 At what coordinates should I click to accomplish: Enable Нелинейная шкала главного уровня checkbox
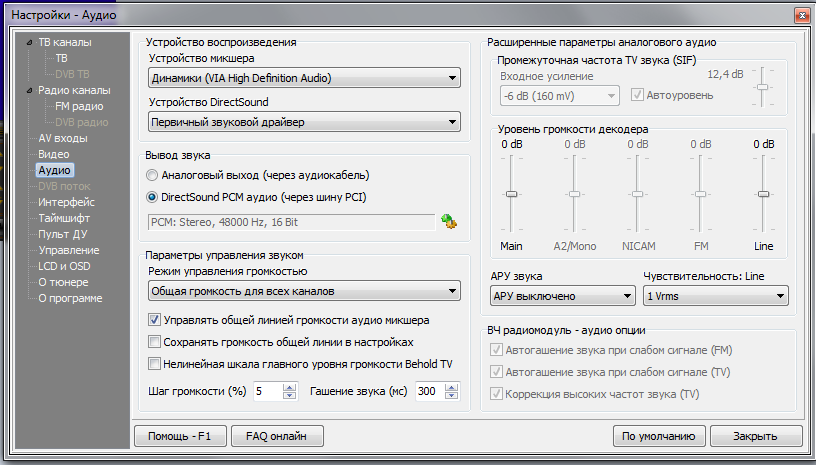point(154,363)
